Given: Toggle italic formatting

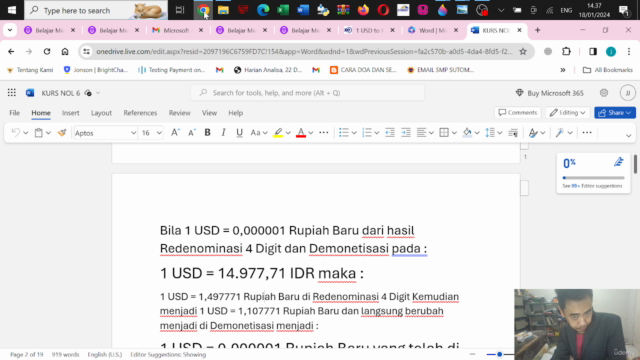Looking at the screenshot, I should point(223,133).
